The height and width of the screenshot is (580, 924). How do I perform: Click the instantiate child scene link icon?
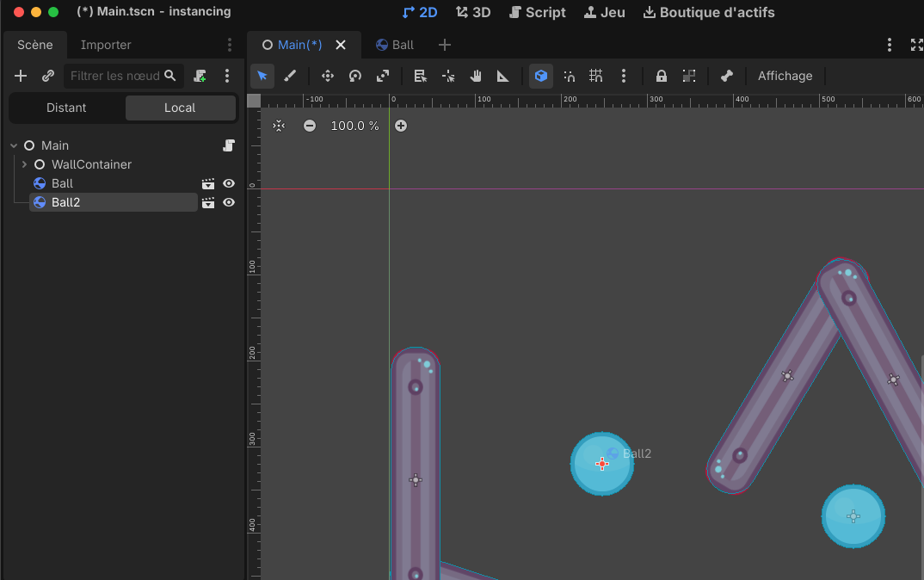[x=47, y=76]
